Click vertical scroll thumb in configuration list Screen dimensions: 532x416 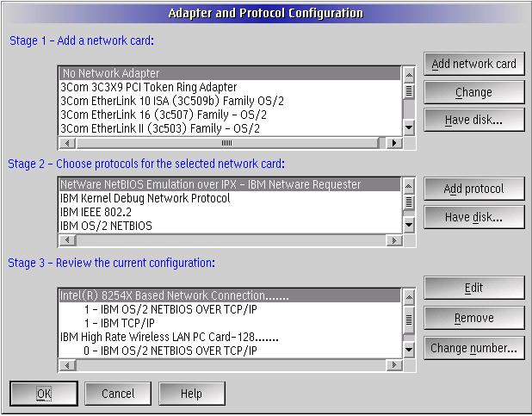pyautogui.click(x=409, y=320)
